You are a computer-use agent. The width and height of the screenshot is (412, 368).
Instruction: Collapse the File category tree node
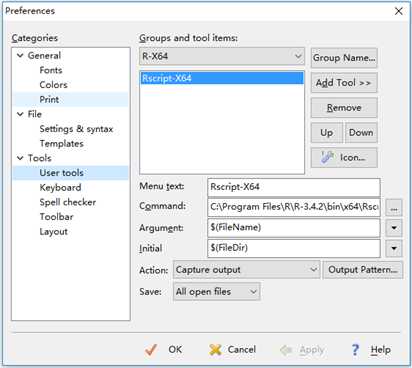(x=20, y=114)
